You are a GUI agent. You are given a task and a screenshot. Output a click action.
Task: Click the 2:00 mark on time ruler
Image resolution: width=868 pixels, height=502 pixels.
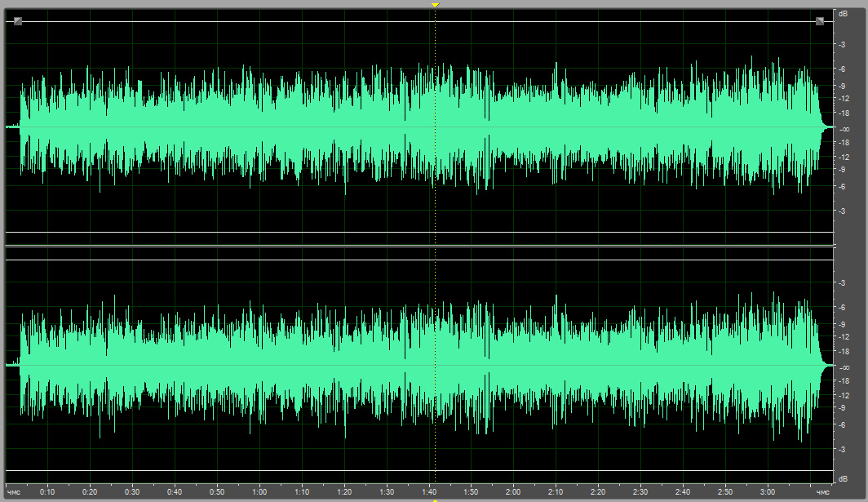[x=513, y=492]
